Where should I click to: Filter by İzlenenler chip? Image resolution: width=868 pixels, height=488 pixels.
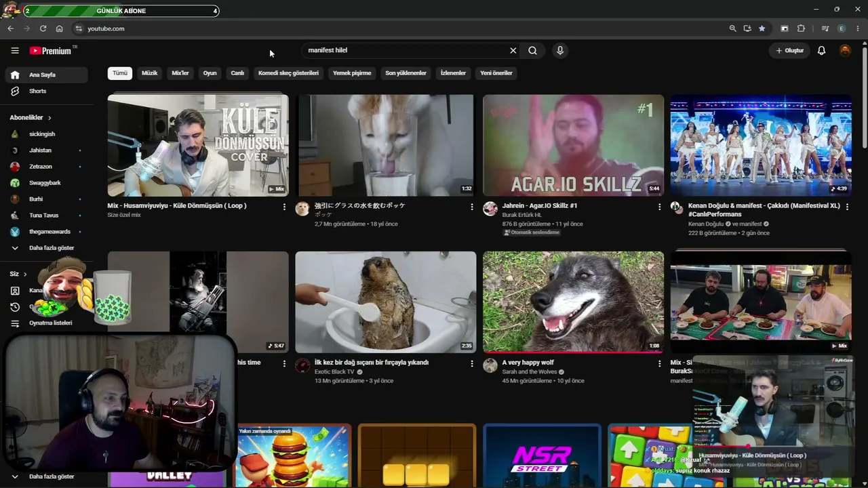pyautogui.click(x=453, y=73)
